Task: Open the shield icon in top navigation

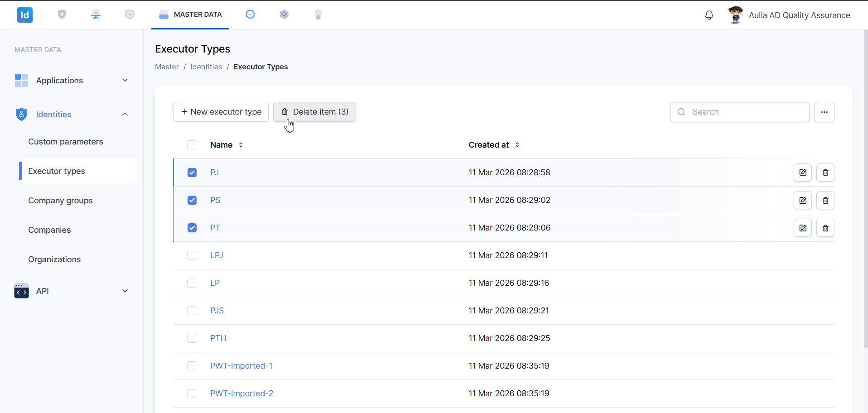Action: [62, 14]
